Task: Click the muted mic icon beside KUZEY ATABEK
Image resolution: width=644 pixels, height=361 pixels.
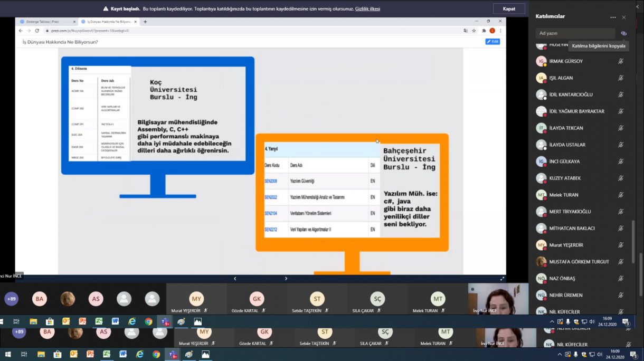Action: coord(621,178)
